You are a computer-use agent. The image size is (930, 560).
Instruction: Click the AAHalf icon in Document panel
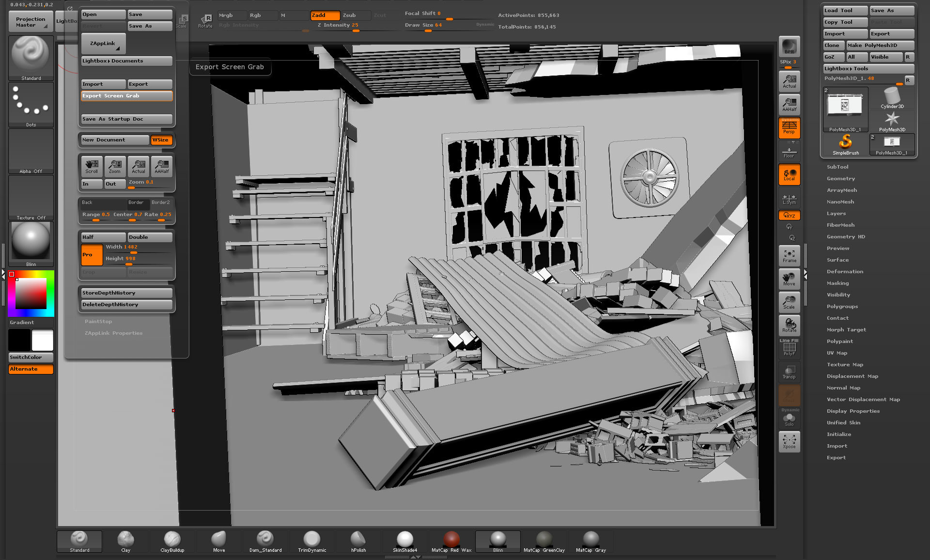point(162,166)
